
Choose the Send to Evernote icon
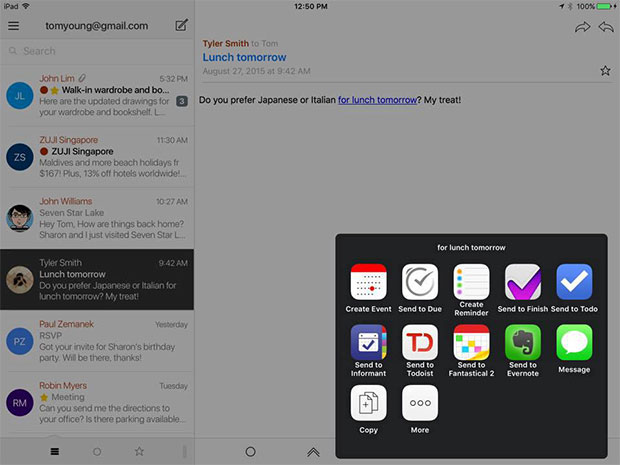[x=523, y=342]
